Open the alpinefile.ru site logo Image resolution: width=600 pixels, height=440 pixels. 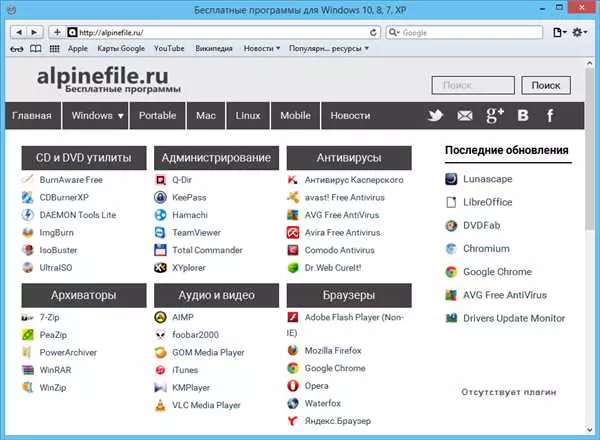point(107,80)
